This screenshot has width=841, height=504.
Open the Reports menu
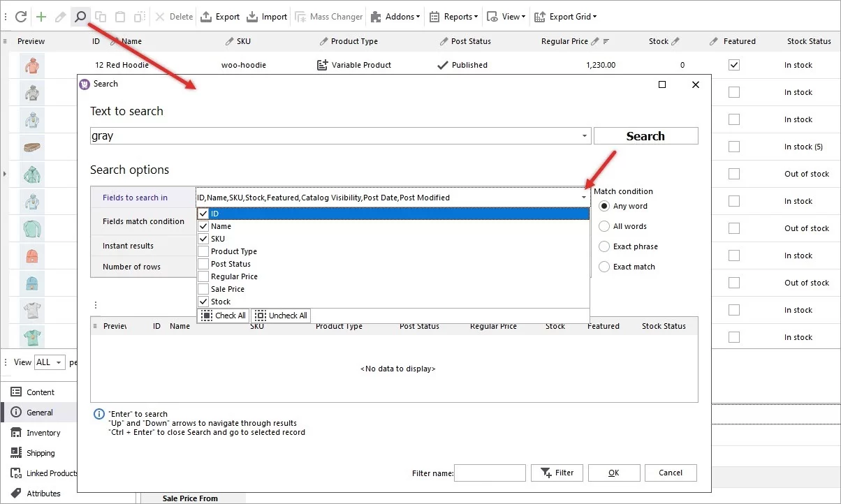tap(453, 16)
